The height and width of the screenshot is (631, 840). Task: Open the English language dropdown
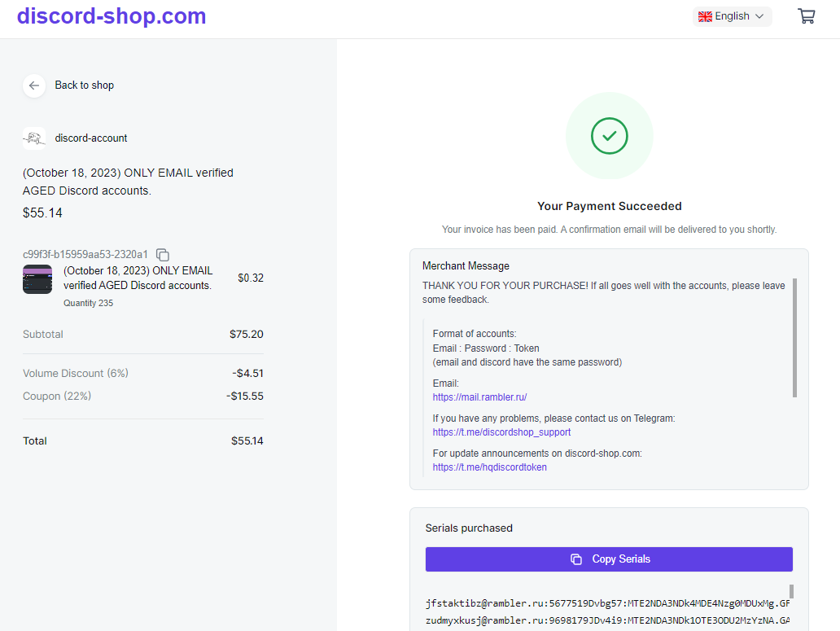click(732, 16)
